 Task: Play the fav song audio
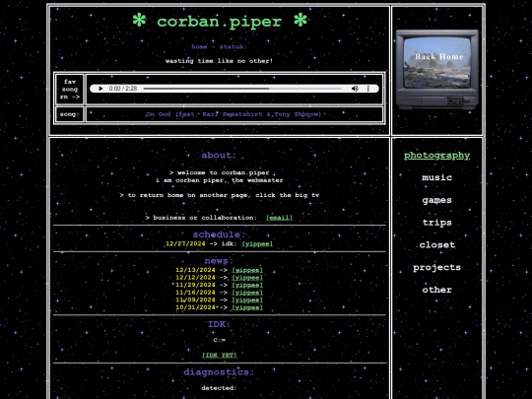[100, 89]
